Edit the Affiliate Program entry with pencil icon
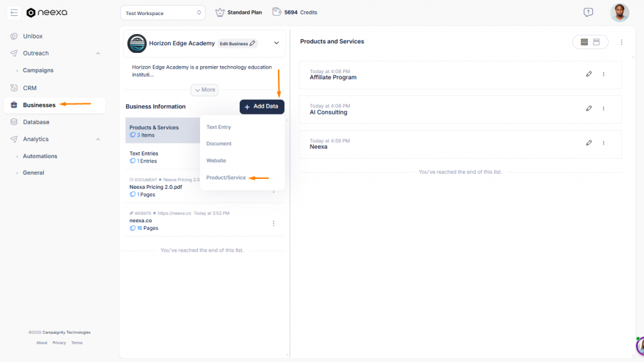The width and height of the screenshot is (644, 362). 589,74
